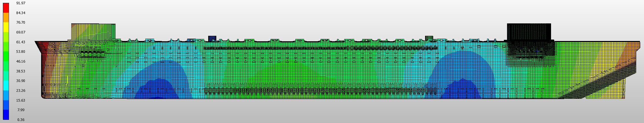The height and width of the screenshot is (123, 644).
Task: Click the legend value 46.16
Action: (x=21, y=61)
